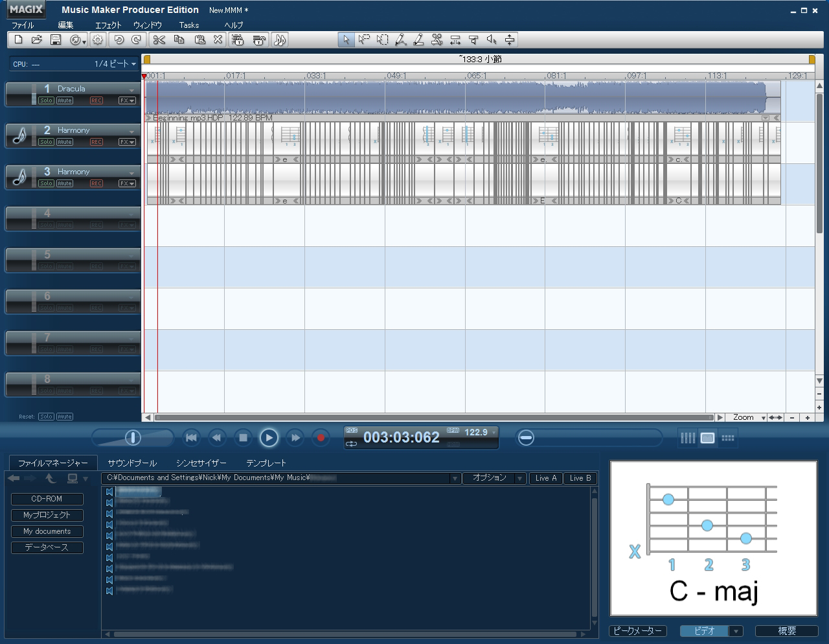Image resolution: width=829 pixels, height=644 pixels.
Task: Click the track 2 Harmony note icon
Action: pyautogui.click(x=19, y=135)
